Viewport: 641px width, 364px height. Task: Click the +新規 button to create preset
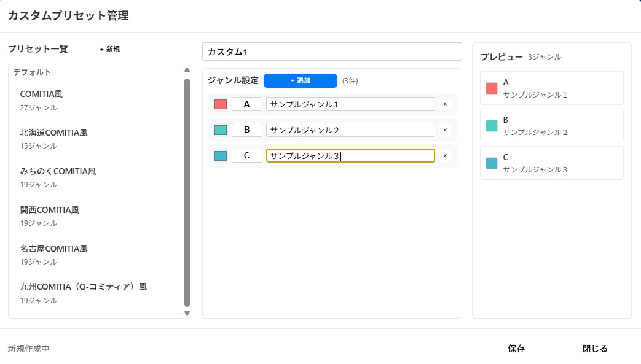108,49
